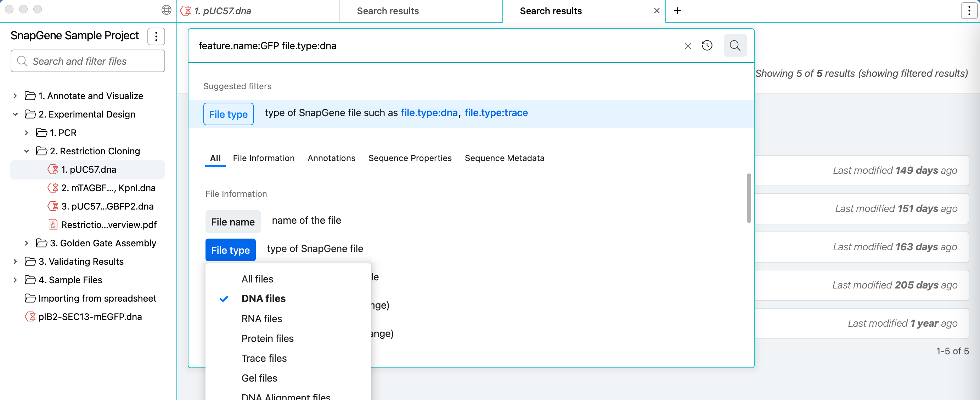Switch to the first Search results tab

tap(421, 11)
